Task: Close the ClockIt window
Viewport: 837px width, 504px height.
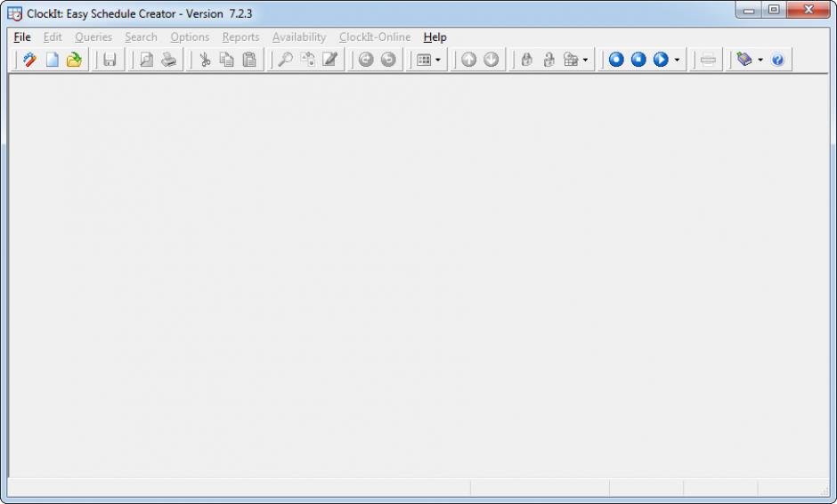Action: pos(809,10)
